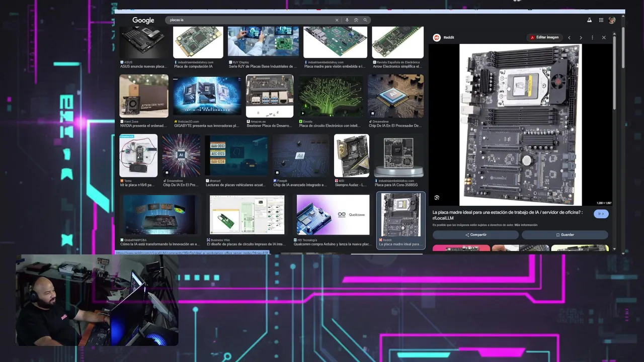Click the page vertical scrollbar
The height and width of the screenshot is (362, 644).
pos(623,48)
